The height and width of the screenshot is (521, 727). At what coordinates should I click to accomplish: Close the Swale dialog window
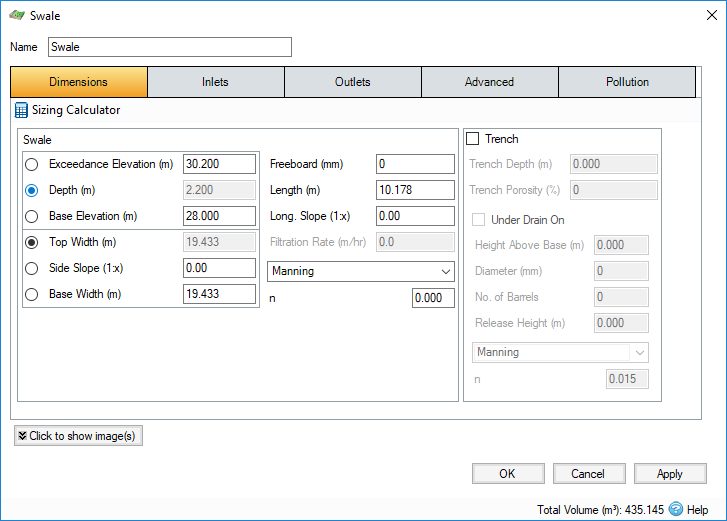pyautogui.click(x=703, y=16)
